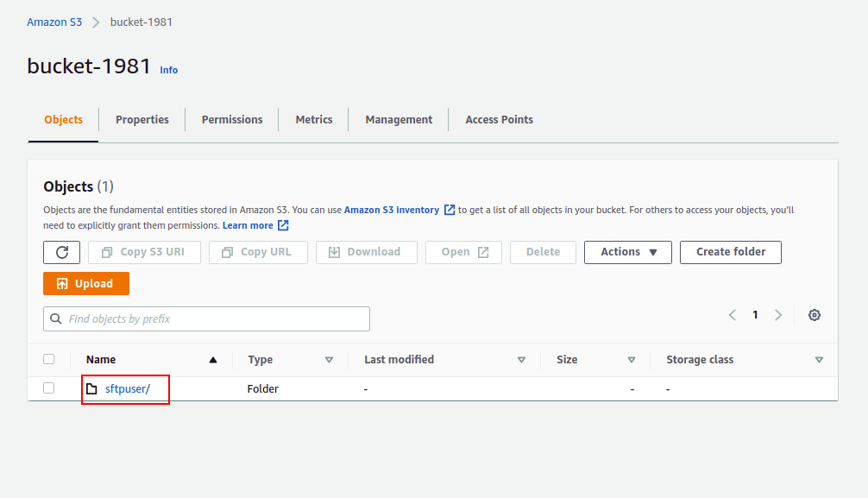Go to next page arrow

[778, 315]
